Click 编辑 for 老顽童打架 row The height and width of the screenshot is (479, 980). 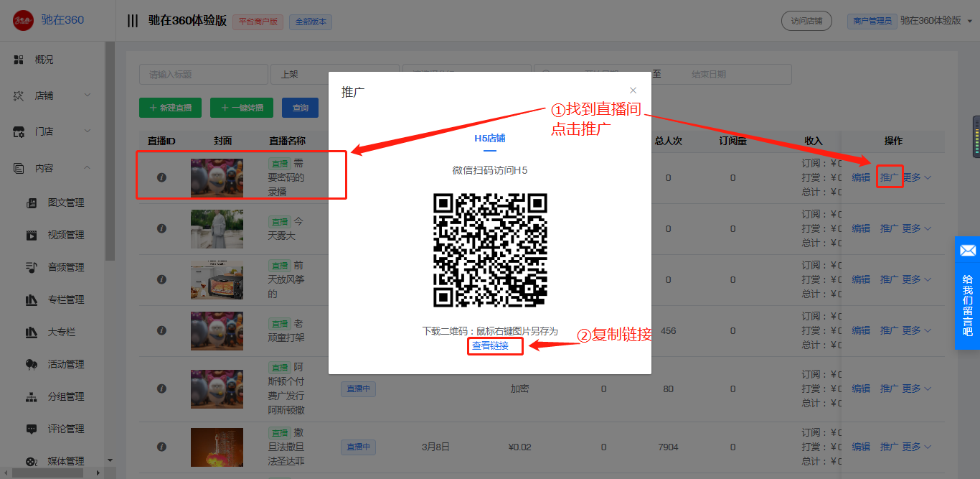(x=861, y=330)
